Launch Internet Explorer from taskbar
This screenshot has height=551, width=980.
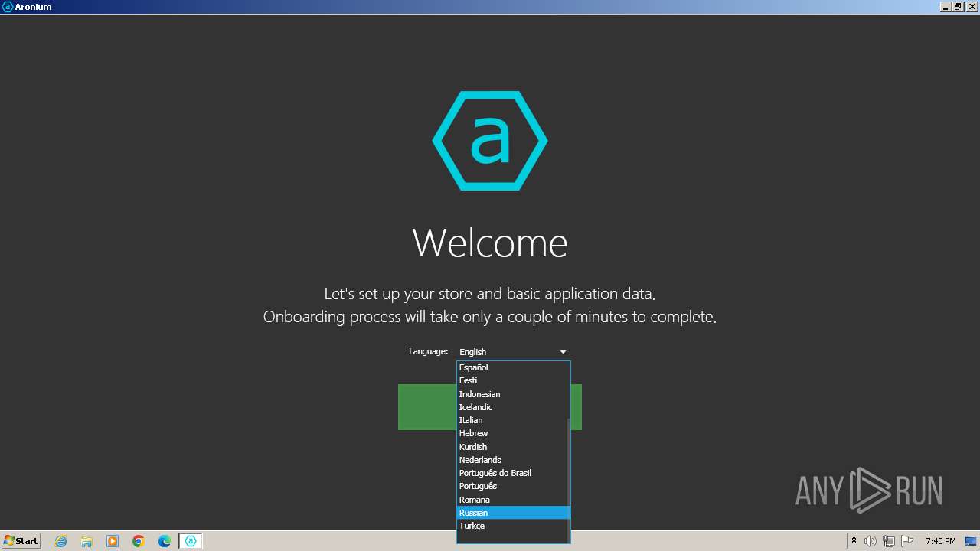[60, 541]
